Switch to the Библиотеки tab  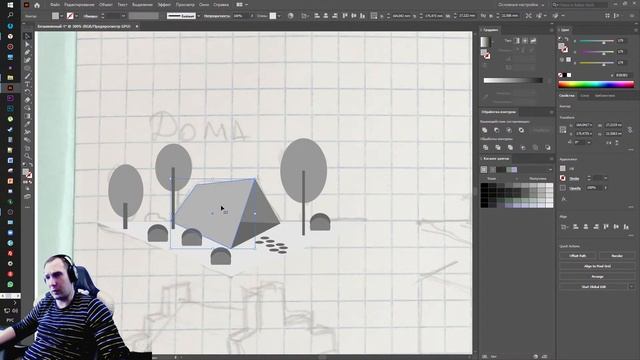(x=604, y=96)
